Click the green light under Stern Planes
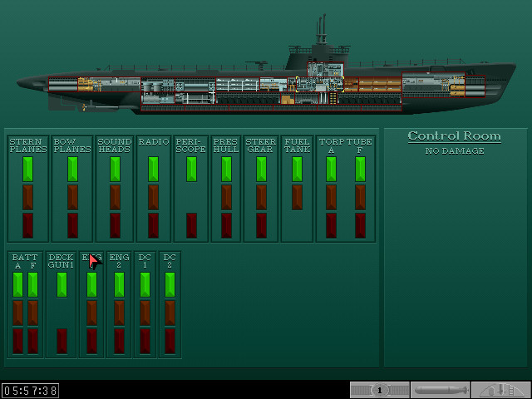The image size is (532, 399). (x=27, y=169)
